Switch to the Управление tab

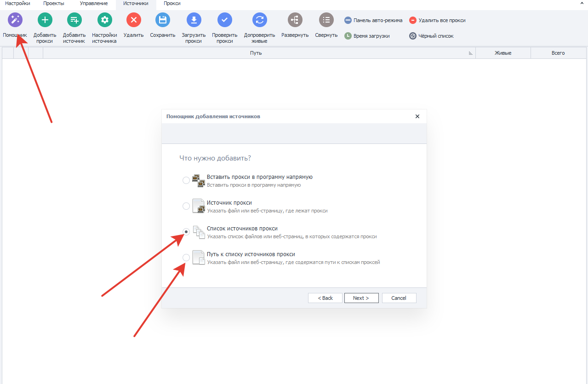point(94,4)
